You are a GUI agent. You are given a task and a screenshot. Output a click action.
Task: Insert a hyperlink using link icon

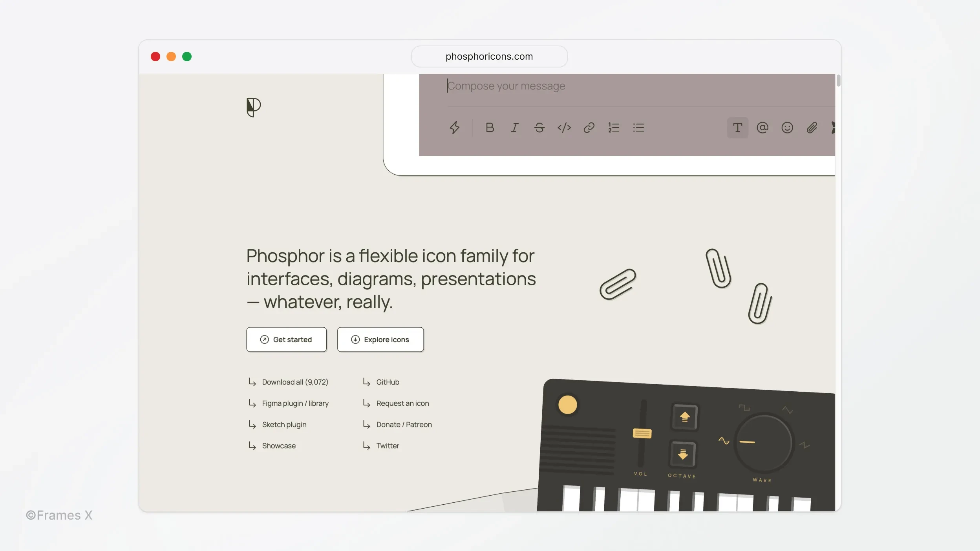(588, 127)
